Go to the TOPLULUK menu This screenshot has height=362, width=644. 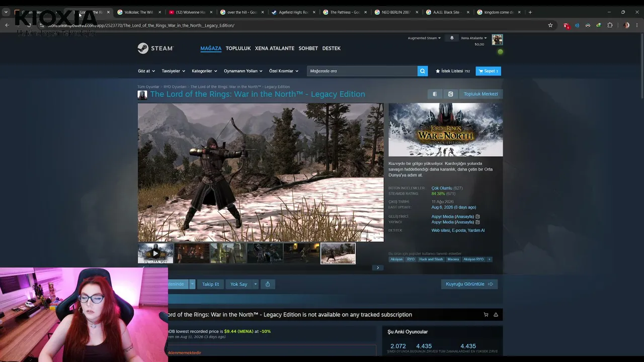pyautogui.click(x=238, y=48)
